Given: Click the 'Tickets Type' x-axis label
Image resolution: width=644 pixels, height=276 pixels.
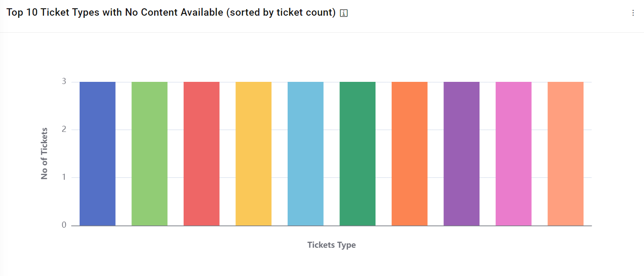Looking at the screenshot, I should [x=331, y=245].
